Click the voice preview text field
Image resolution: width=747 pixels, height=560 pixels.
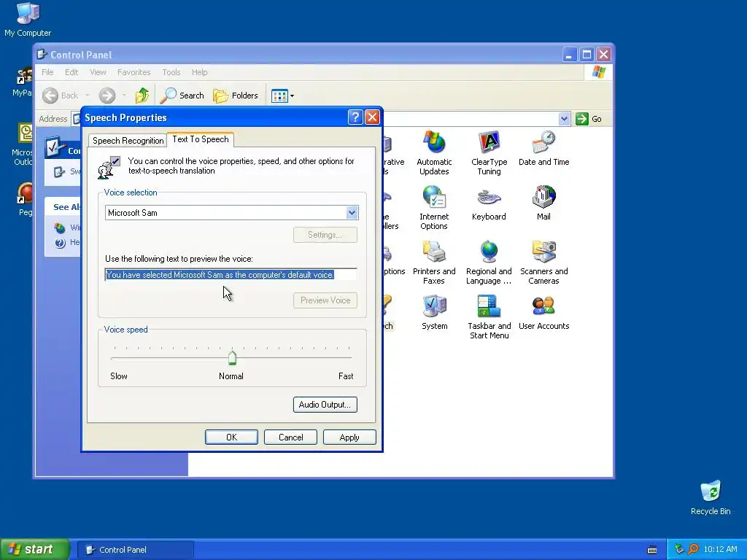(x=231, y=275)
